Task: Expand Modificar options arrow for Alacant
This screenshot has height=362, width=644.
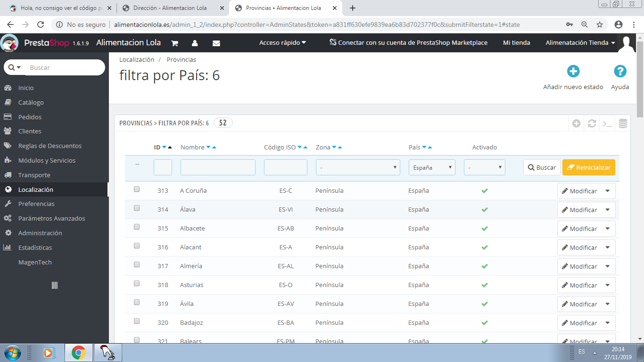Action: coord(607,247)
